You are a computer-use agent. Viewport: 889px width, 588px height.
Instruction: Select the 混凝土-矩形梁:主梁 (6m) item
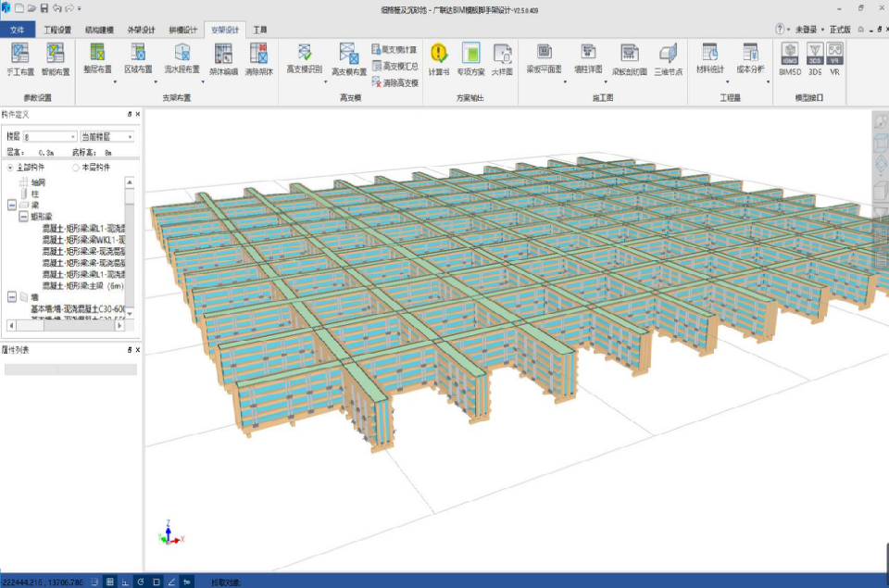82,285
